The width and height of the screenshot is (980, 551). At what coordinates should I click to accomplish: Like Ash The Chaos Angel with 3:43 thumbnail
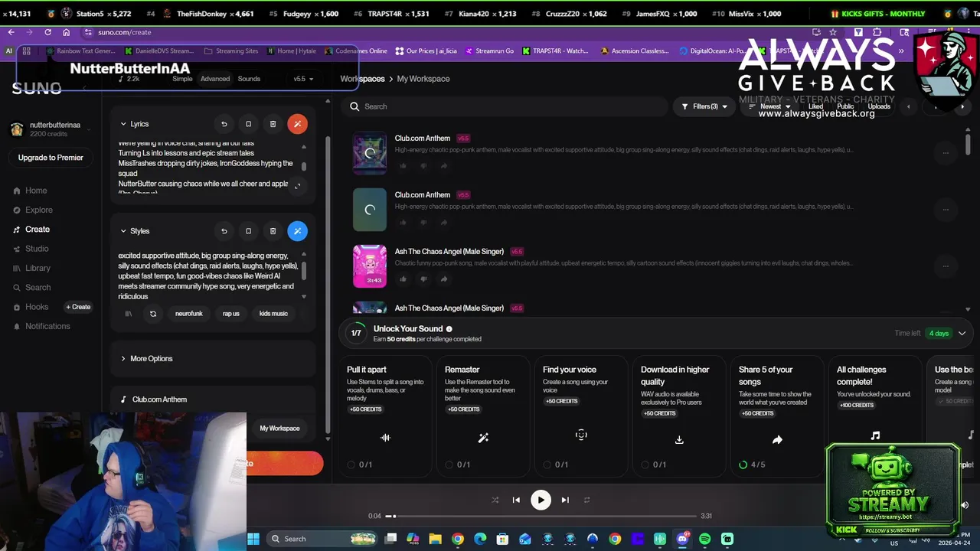(403, 279)
